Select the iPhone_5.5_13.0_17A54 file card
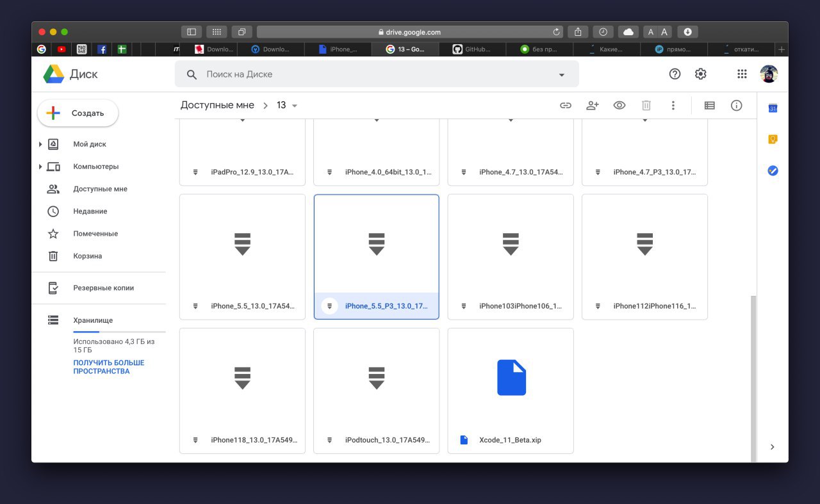Image resolution: width=820 pixels, height=504 pixels. tap(242, 257)
